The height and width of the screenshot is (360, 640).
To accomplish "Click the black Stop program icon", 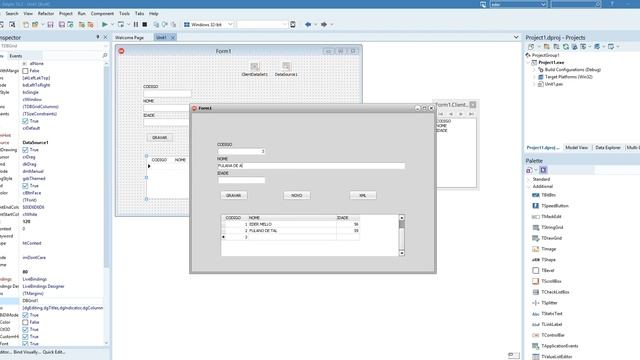I will pyautogui.click(x=144, y=24).
